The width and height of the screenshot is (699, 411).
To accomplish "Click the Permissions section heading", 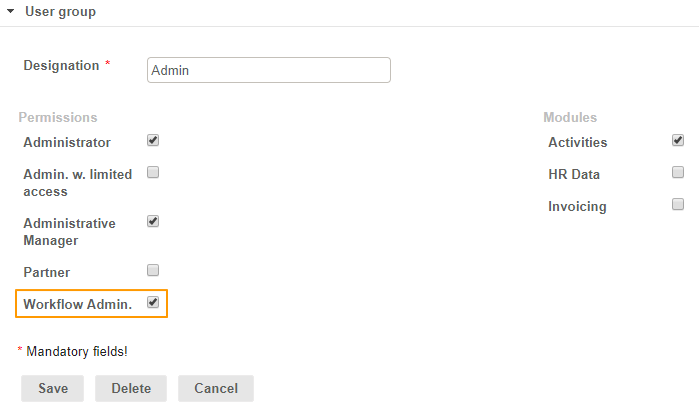I will tap(57, 117).
